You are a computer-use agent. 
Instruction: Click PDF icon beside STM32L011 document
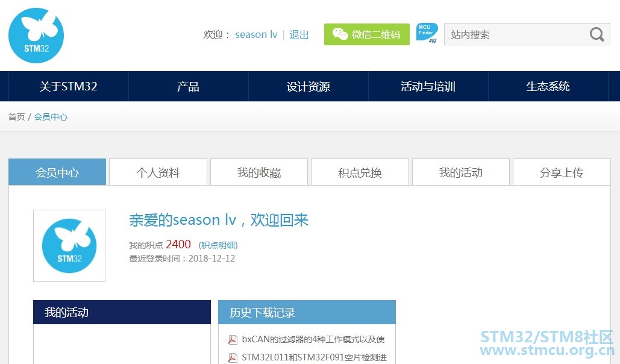(x=233, y=357)
